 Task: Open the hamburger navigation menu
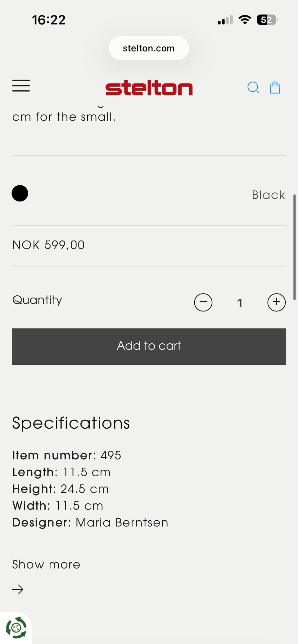[21, 86]
